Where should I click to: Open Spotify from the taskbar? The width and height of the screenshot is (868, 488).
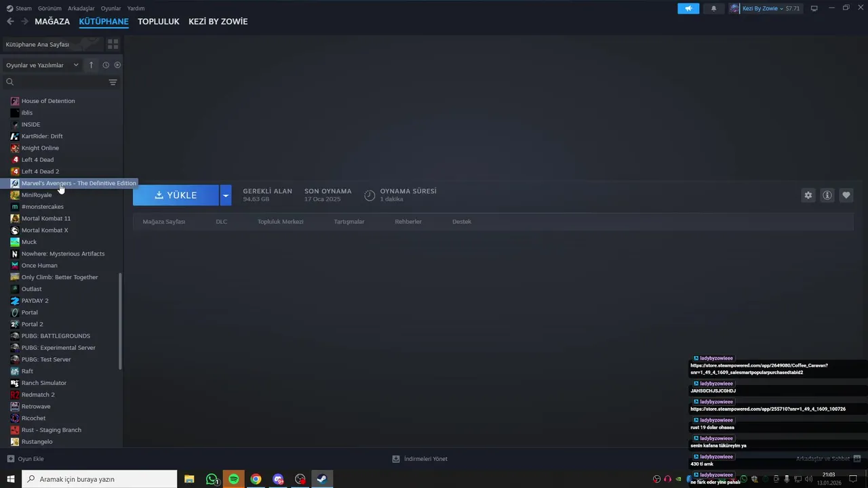pyautogui.click(x=234, y=479)
